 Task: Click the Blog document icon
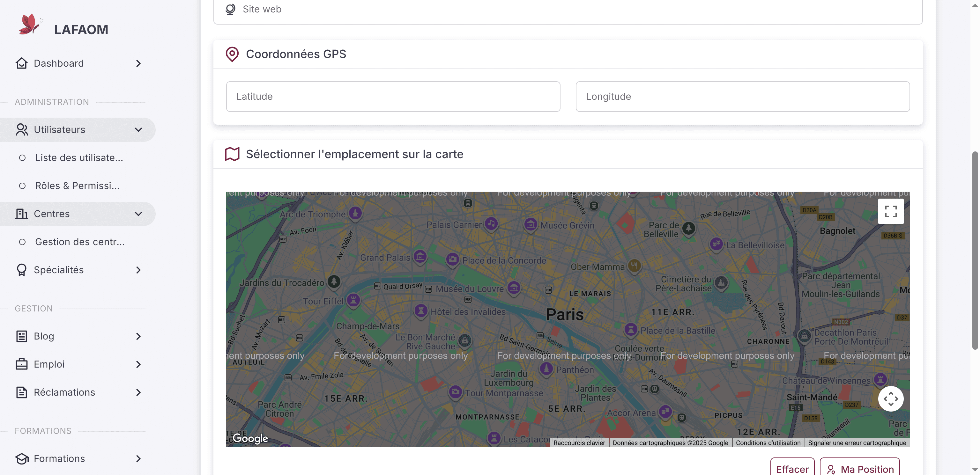click(22, 336)
